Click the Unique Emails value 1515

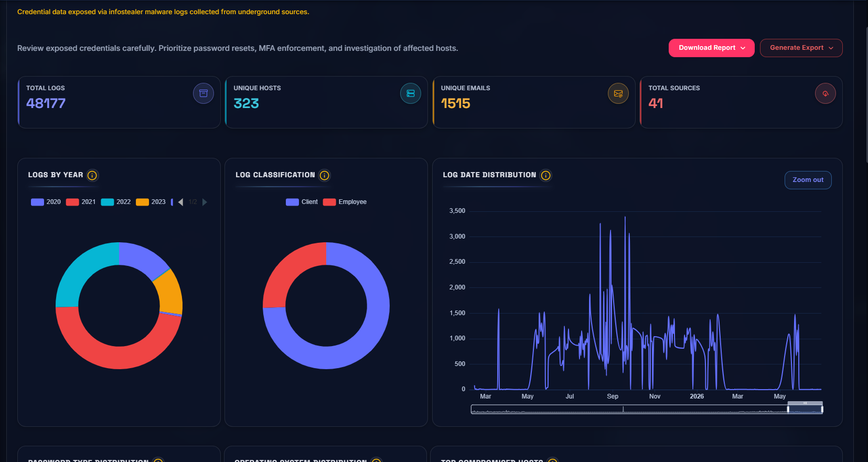[x=456, y=103]
